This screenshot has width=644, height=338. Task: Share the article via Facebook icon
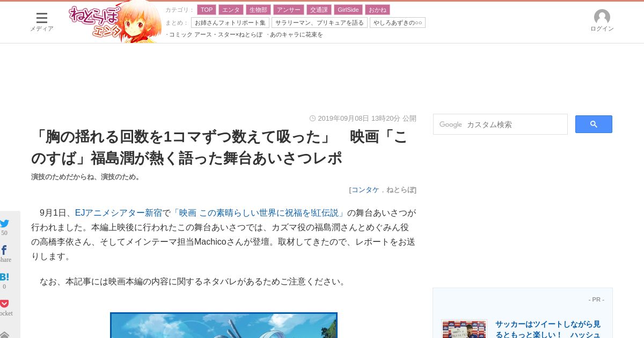click(4, 250)
